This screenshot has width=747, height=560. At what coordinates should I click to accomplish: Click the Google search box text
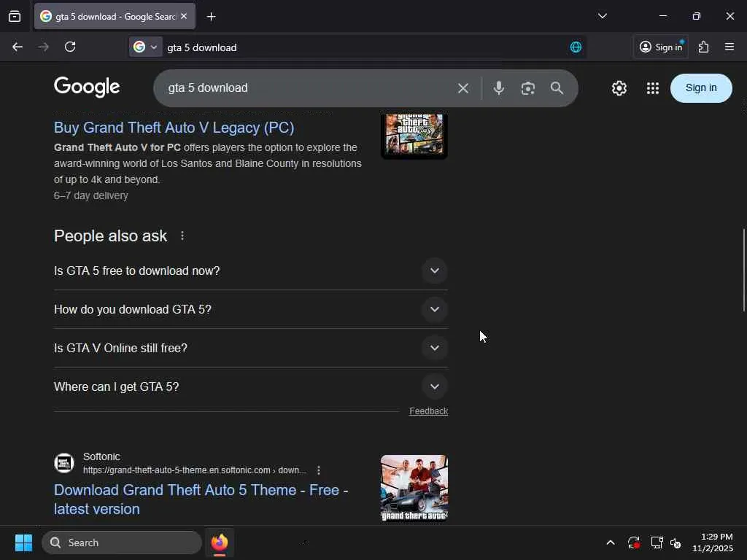point(208,88)
